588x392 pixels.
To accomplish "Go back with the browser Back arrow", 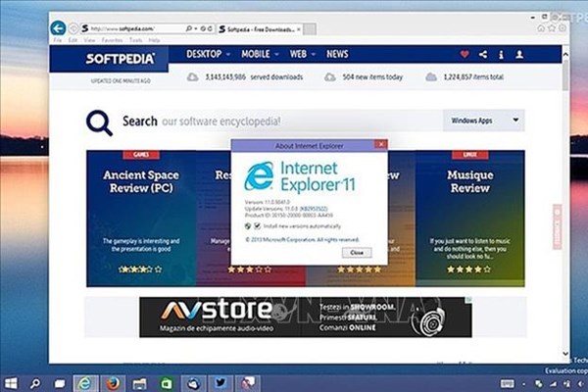I will tap(58, 28).
